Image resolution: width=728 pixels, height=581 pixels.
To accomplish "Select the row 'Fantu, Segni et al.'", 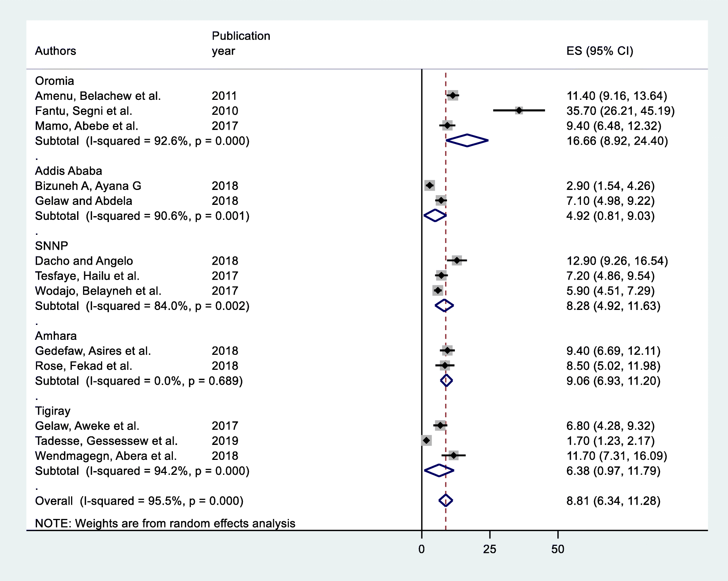I will pos(355,111).
